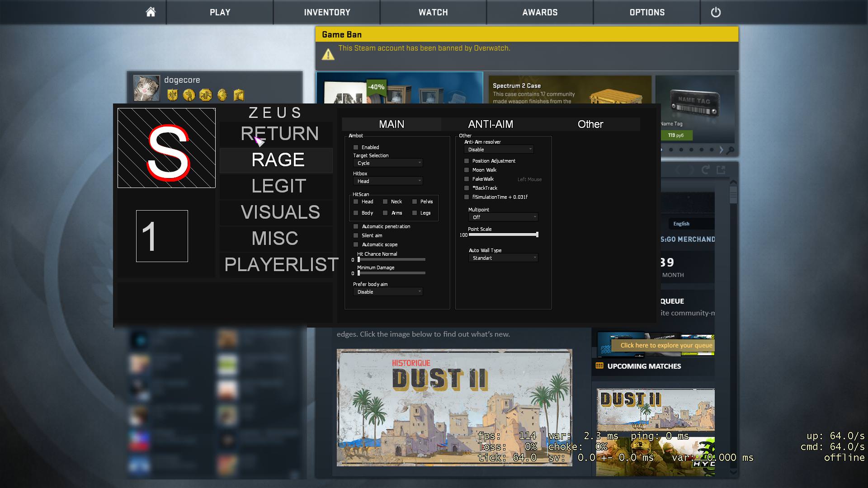Adjust the Point Scale slider
Screen dimensions: 868x488
tap(503, 235)
